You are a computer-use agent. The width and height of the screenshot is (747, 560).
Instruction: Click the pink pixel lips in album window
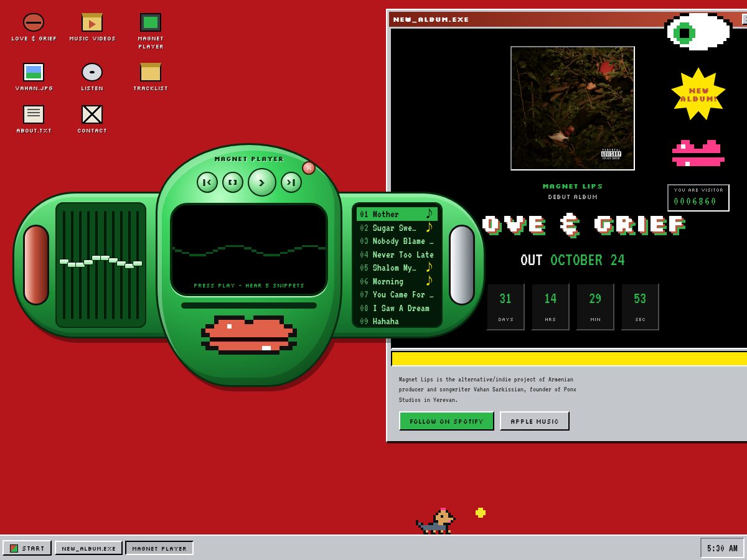(x=698, y=153)
